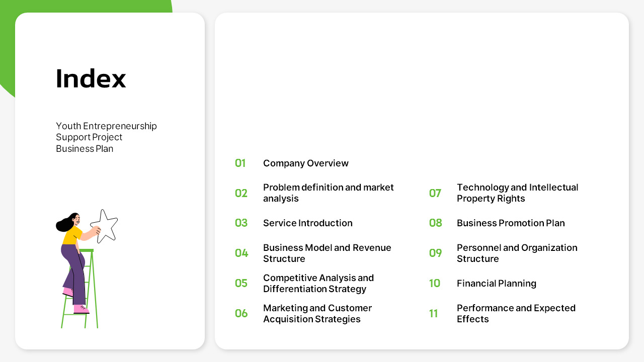Click the green number 01
The image size is (644, 362).
tap(240, 163)
